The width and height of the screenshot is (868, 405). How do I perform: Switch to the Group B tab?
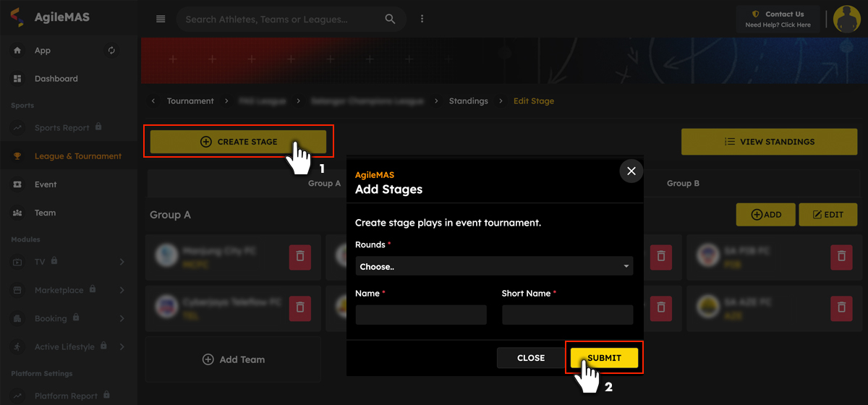coord(683,184)
